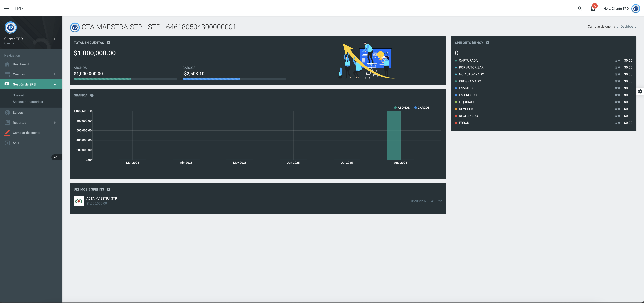Click the user avatar in top bar
This screenshot has height=303, width=644.
tap(636, 8)
